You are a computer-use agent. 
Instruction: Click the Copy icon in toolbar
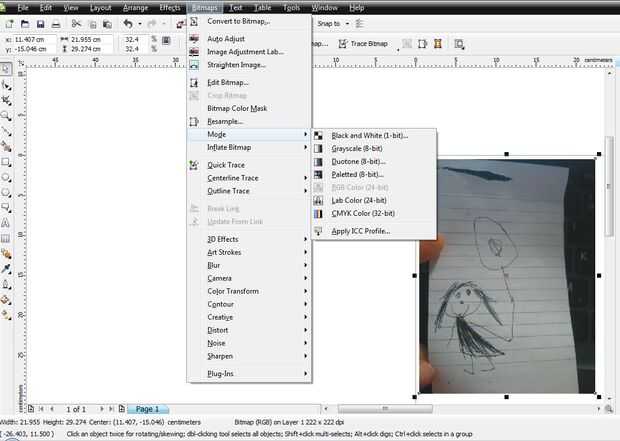92,25
